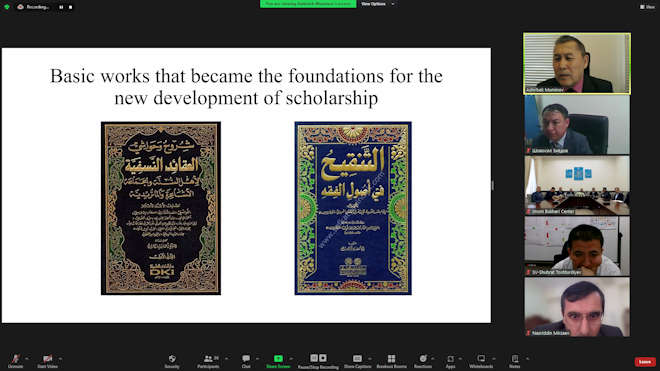Expand video options arrow beside Start Video
Screen dimensions: 660x371
click(61, 358)
